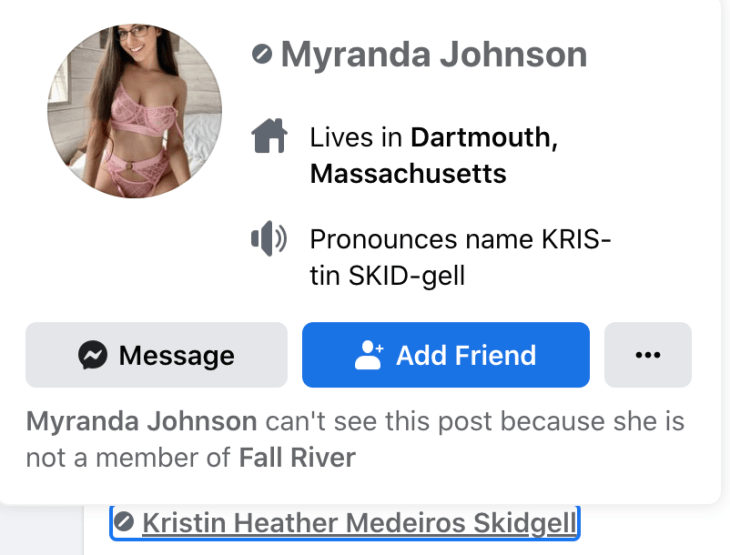Click the Fall River group name
This screenshot has width=730, height=555.
click(x=297, y=457)
